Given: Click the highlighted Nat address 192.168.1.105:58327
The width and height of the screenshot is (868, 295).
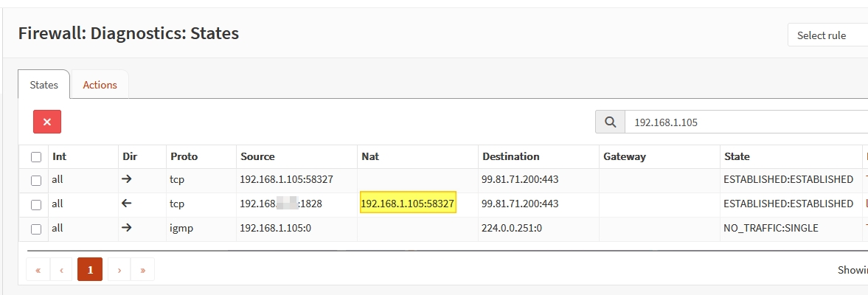Looking at the screenshot, I should coord(408,204).
